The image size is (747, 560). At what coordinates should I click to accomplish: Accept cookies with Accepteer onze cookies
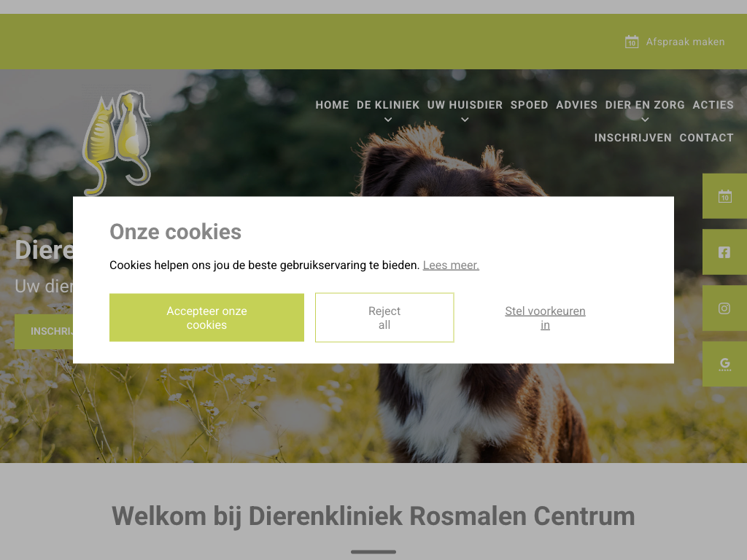206,318
